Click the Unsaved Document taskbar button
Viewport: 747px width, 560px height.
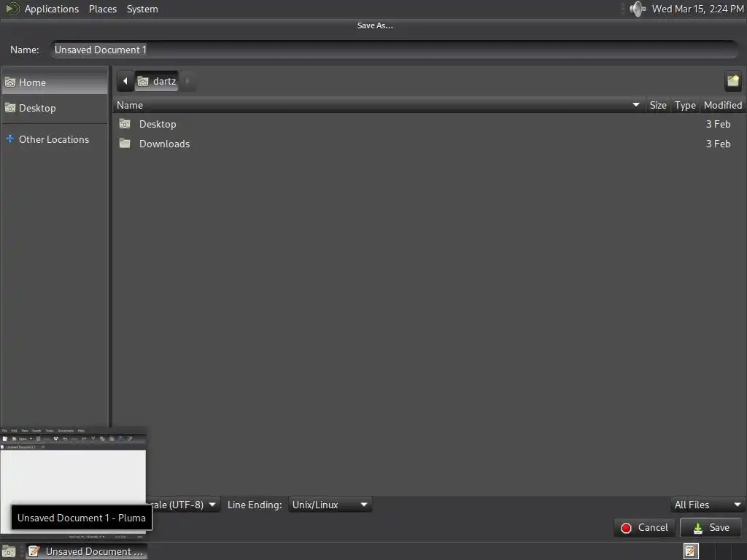click(86, 551)
